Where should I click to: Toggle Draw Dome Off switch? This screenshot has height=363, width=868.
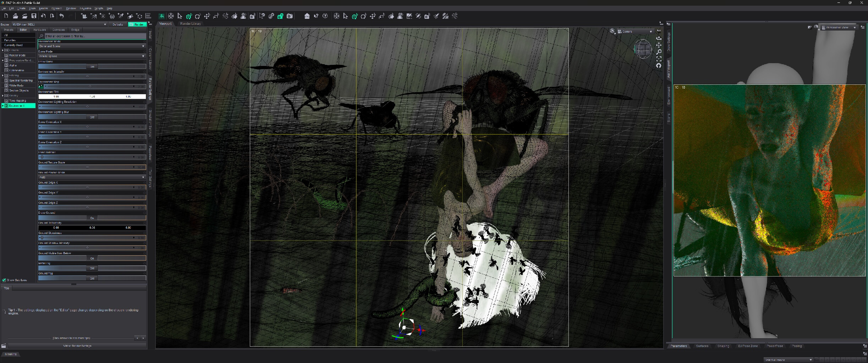pos(92,67)
